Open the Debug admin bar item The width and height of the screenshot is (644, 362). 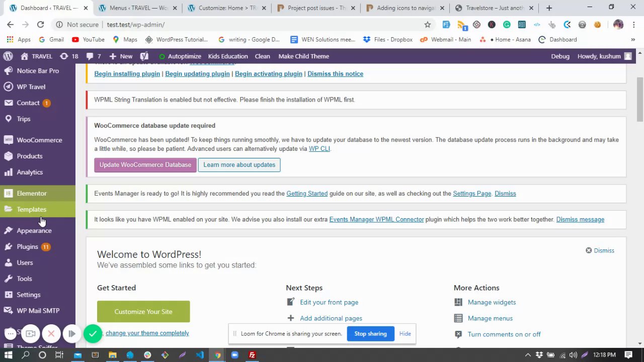pyautogui.click(x=560, y=56)
